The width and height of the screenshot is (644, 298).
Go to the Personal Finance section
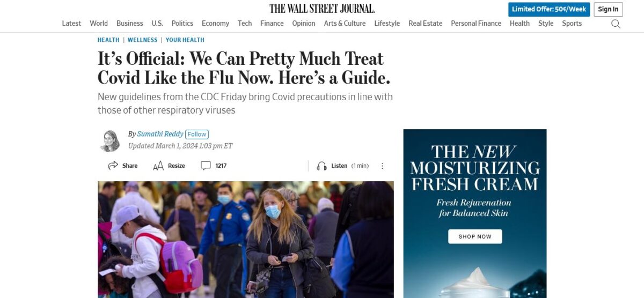click(475, 24)
